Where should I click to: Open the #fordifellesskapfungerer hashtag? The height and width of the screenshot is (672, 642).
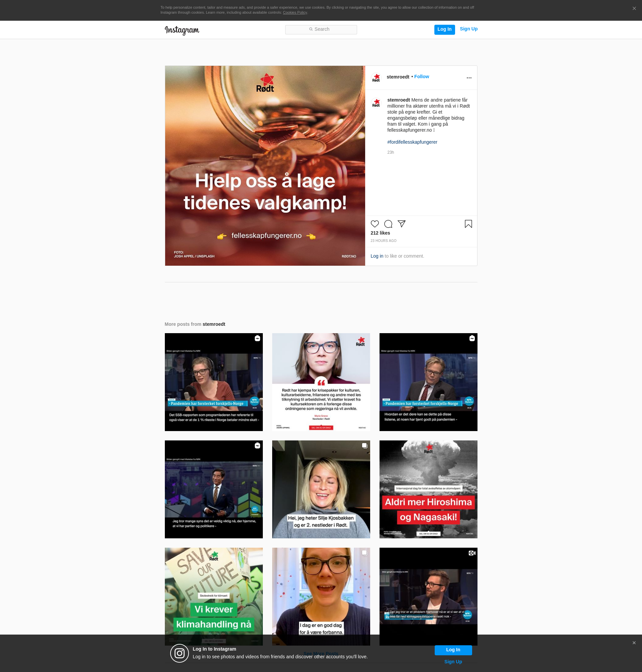click(x=412, y=142)
